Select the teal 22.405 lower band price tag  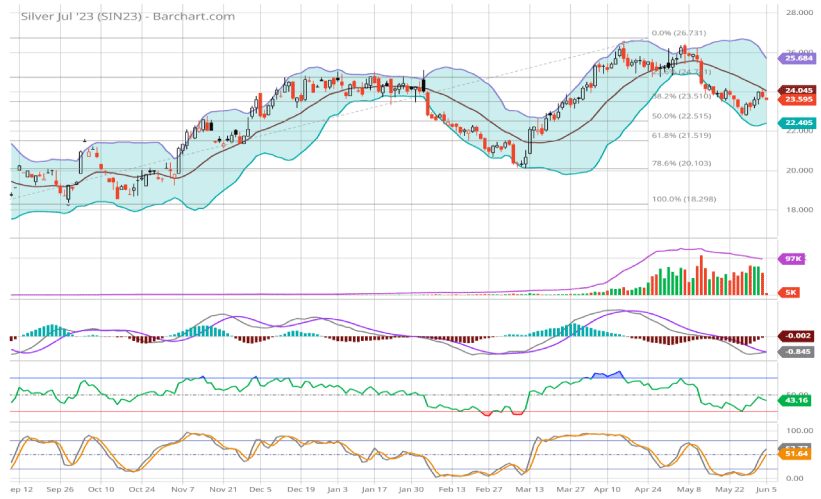pos(797,122)
